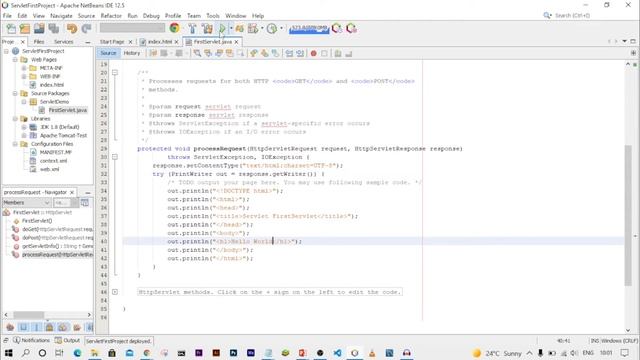Select the Chrome browser icon in toolbar
Viewport: 640px width, 360px height.
174,28
